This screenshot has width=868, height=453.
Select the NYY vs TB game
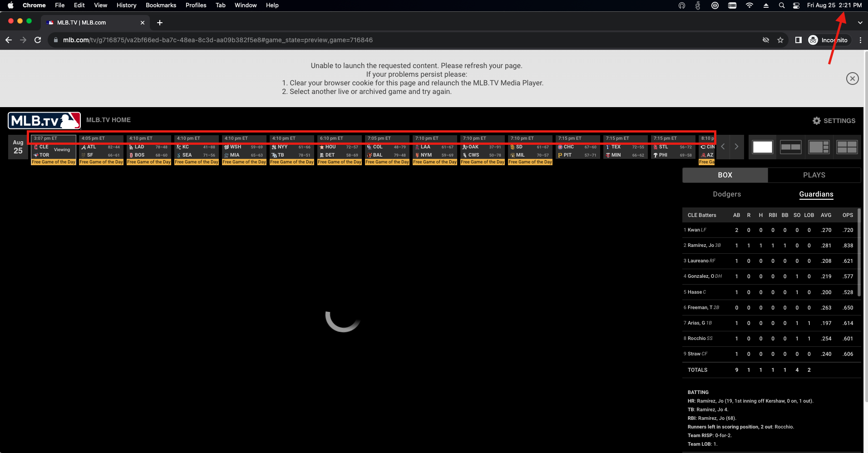[292, 150]
